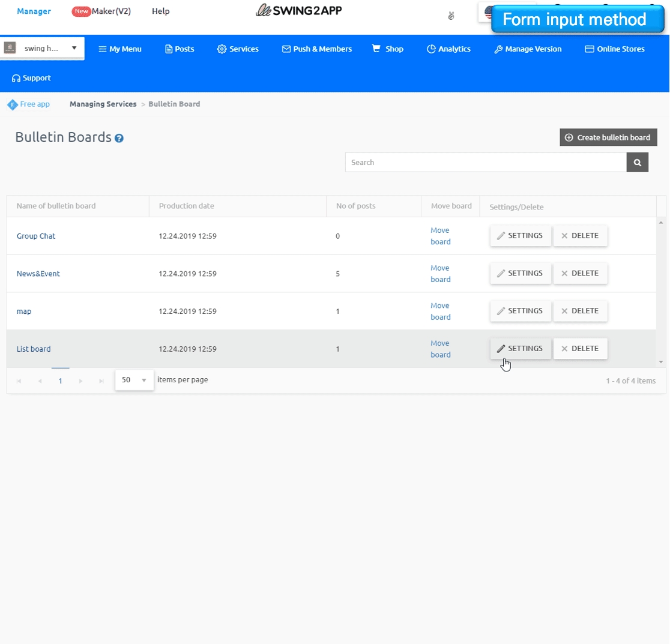Image resolution: width=670 pixels, height=644 pixels.
Task: Open the News&Event board
Action: [x=38, y=274]
